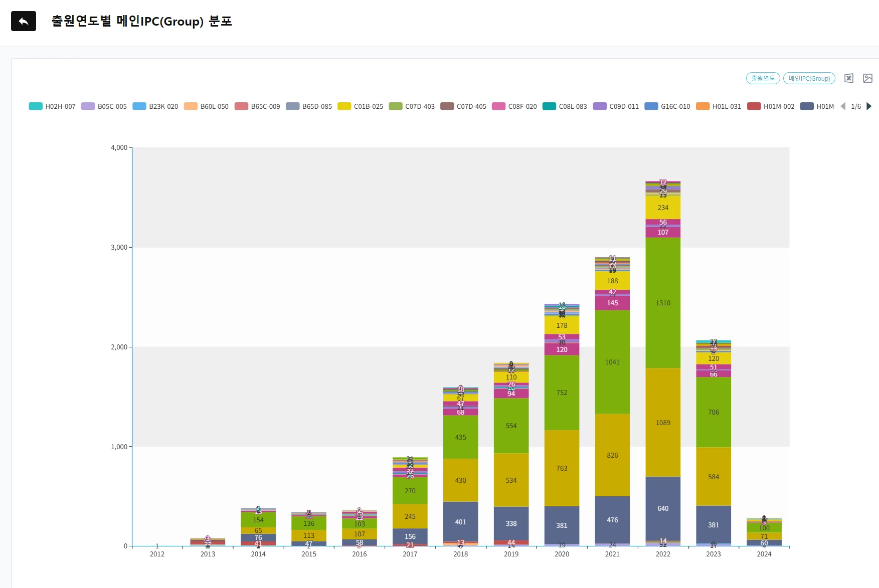
Task: Select the 270 segment of 2017 bar
Action: [410, 491]
